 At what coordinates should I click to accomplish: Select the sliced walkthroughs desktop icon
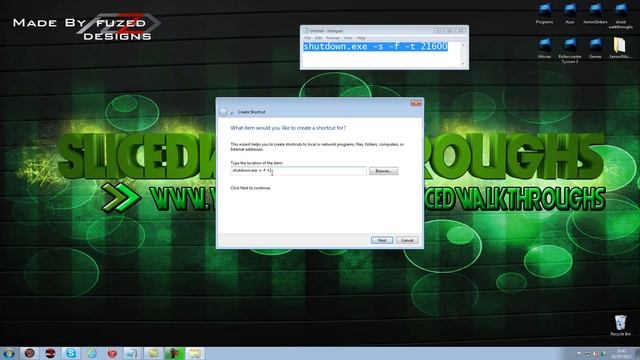coord(620,16)
